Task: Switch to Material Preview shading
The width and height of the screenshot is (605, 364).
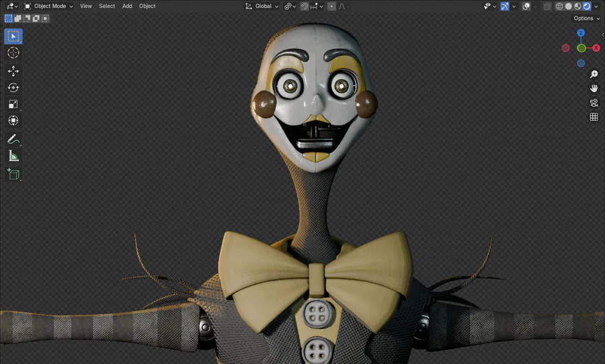Action: coord(577,6)
